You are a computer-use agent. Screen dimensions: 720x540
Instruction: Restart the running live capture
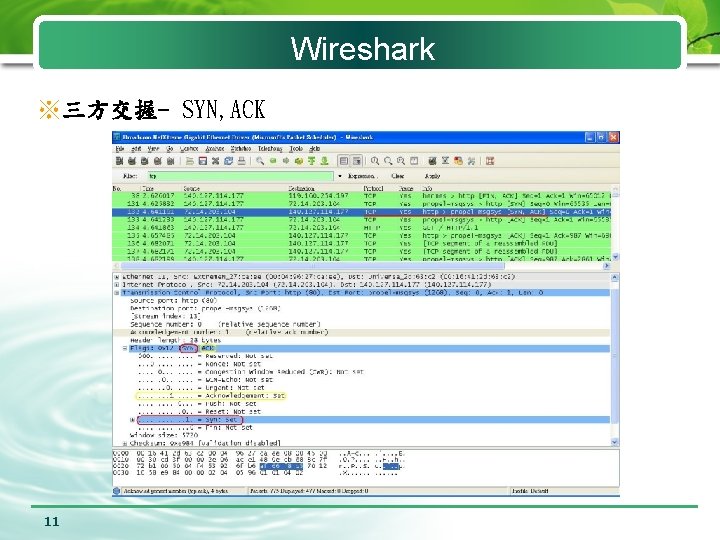click(170, 161)
